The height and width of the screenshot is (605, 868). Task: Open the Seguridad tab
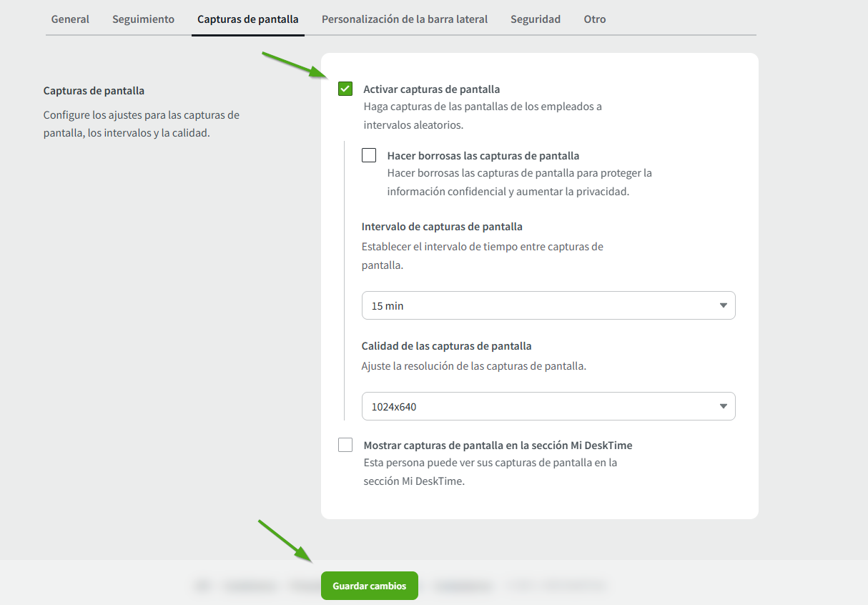coord(535,19)
